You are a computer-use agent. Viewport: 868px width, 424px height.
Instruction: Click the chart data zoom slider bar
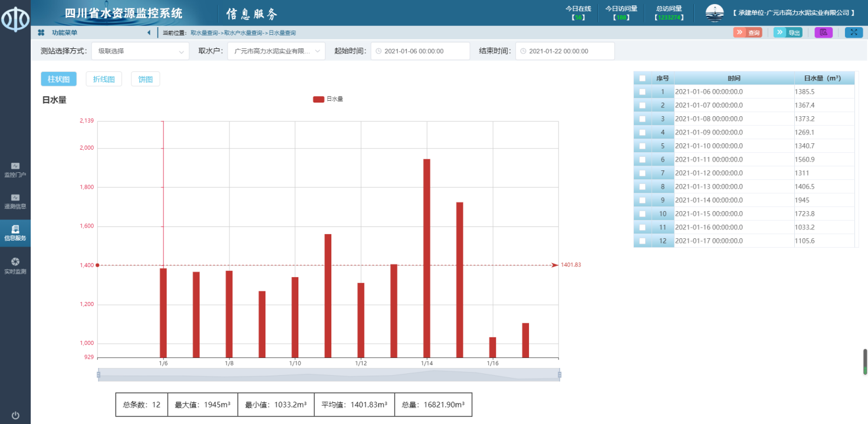328,375
